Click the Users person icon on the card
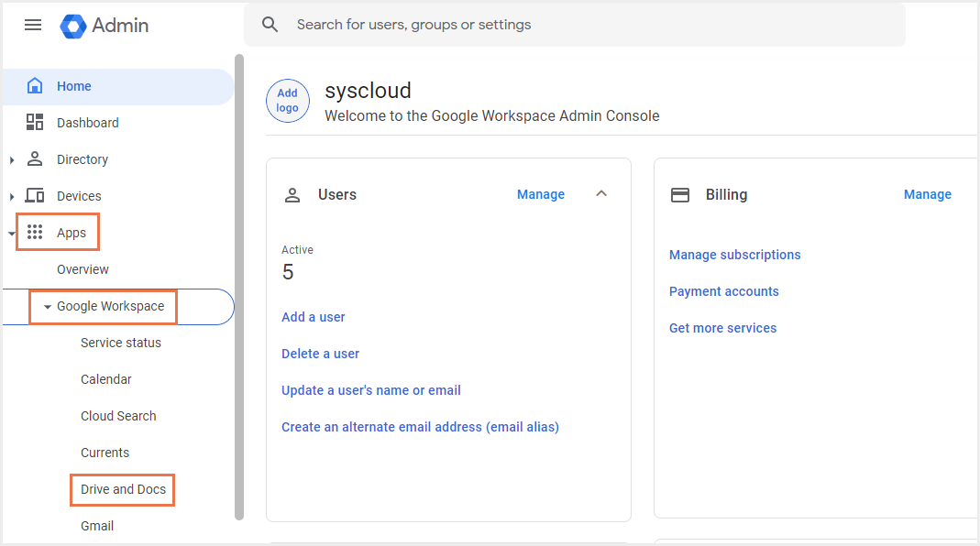980x546 pixels. [292, 194]
